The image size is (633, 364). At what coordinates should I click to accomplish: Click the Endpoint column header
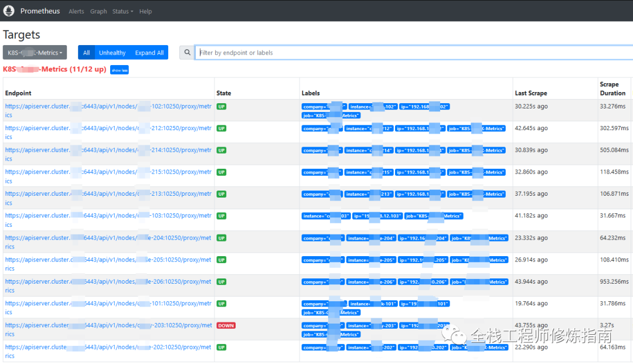[18, 93]
